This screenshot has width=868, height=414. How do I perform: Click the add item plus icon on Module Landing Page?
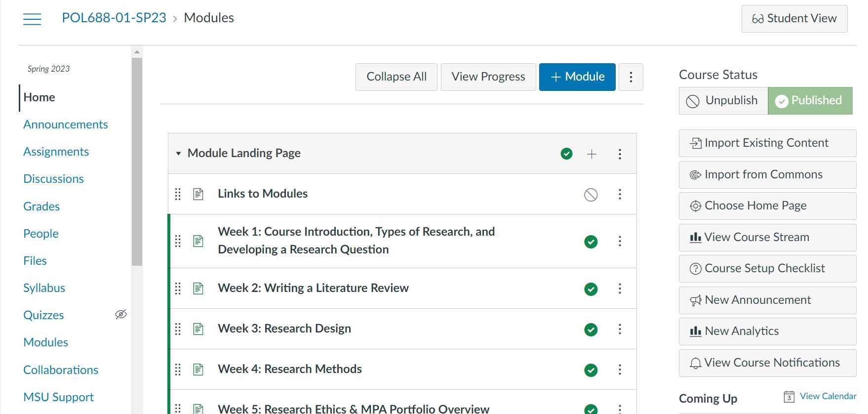tap(592, 154)
